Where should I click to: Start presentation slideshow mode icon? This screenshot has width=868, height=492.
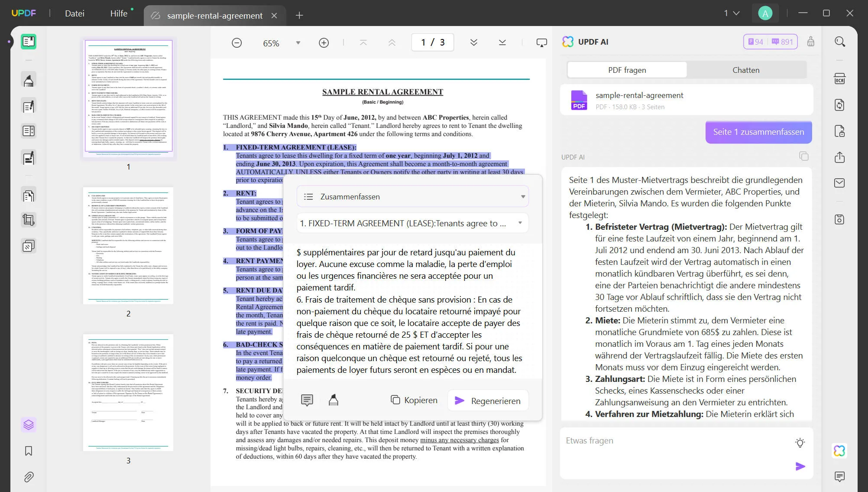(x=541, y=43)
